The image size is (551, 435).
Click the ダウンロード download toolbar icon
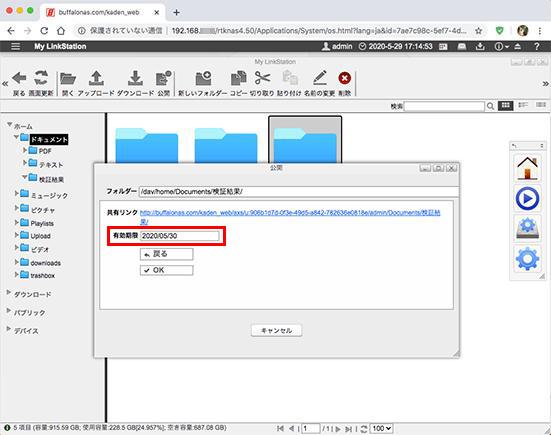(135, 78)
